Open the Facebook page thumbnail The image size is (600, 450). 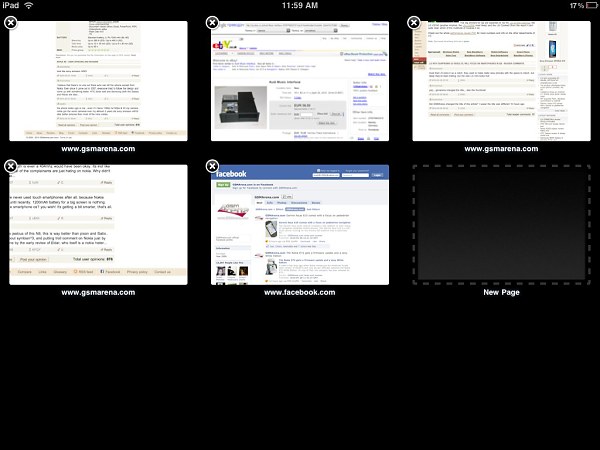pos(300,225)
